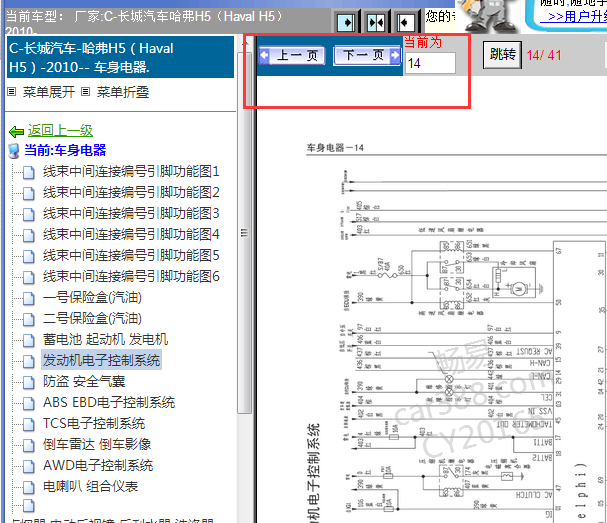
Task: Open TCS电子控制系统 entry
Action: tap(94, 423)
